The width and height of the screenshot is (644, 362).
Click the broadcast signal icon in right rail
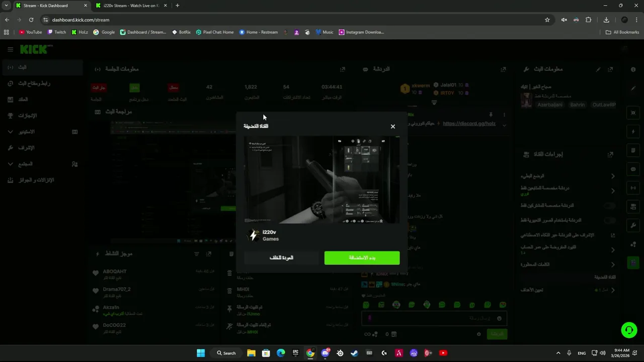coord(633,188)
